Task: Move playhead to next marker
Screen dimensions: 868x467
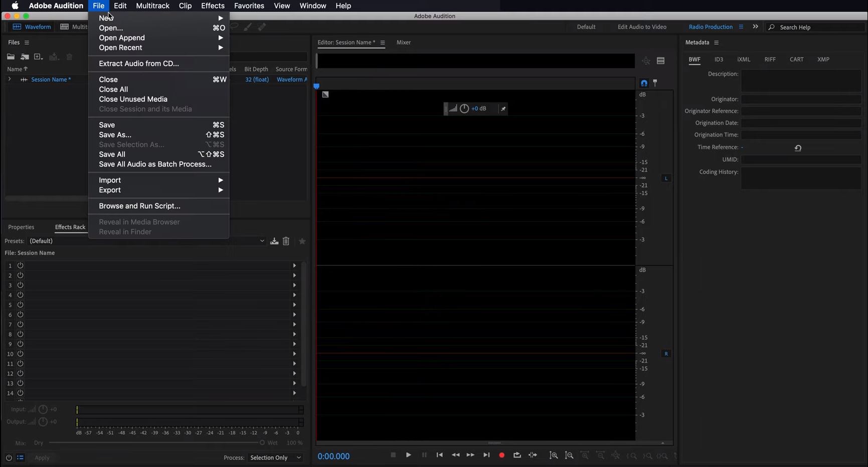Action: tap(486, 455)
